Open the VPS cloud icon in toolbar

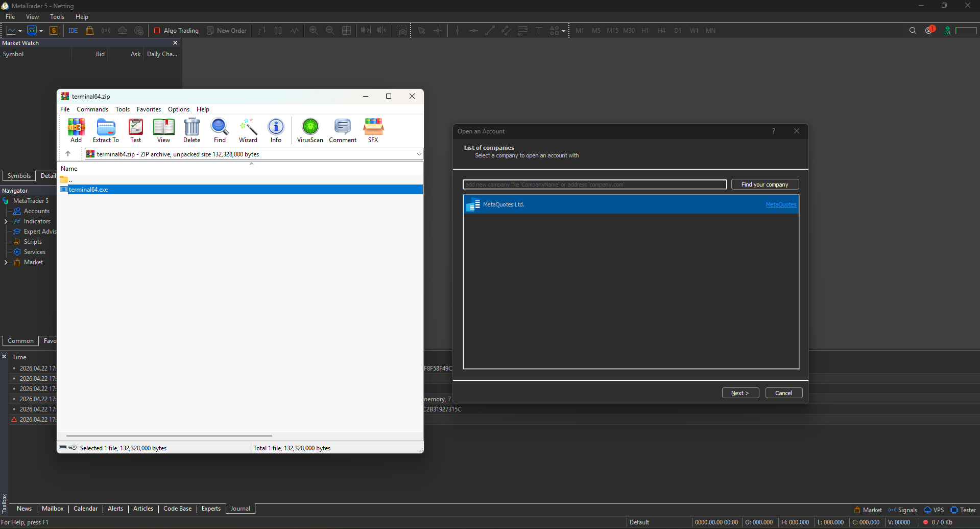pos(122,31)
